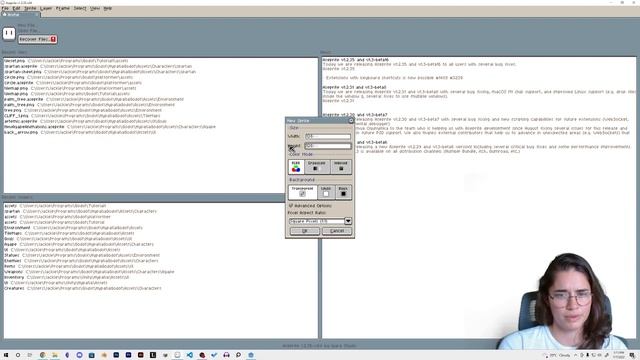Open the Pixel Aspect Ratio dropdown arrow
The image size is (640, 360).
348,221
